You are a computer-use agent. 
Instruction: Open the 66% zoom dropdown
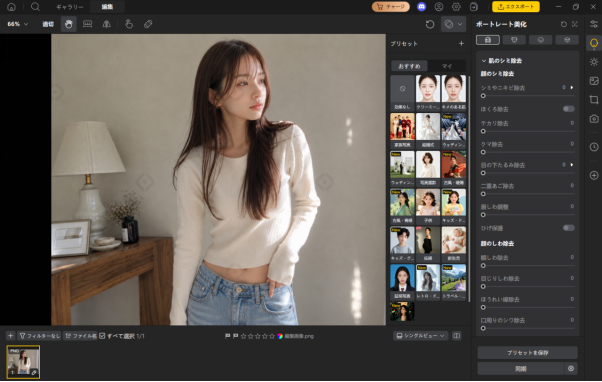[x=18, y=24]
